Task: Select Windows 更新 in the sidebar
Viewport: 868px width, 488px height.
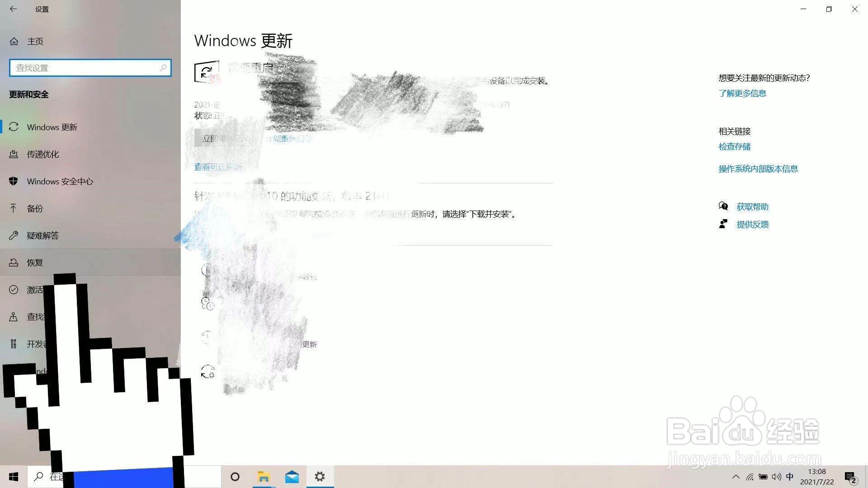Action: 90,127
